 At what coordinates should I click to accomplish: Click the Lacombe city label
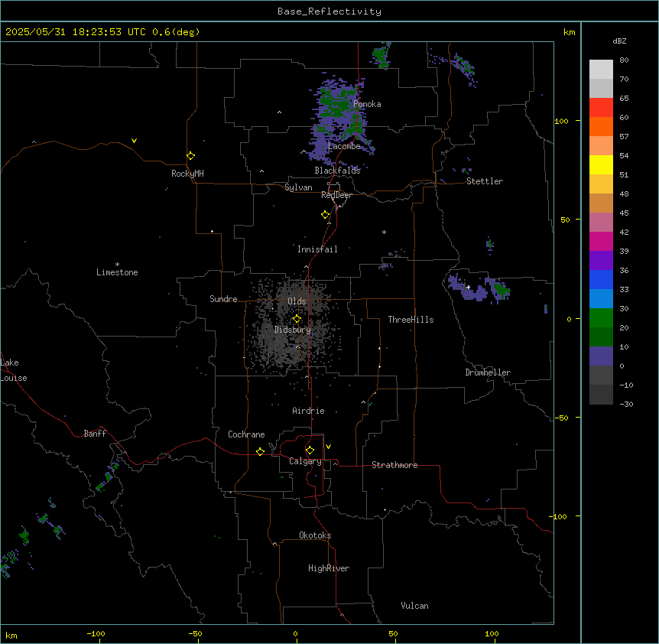tap(344, 146)
